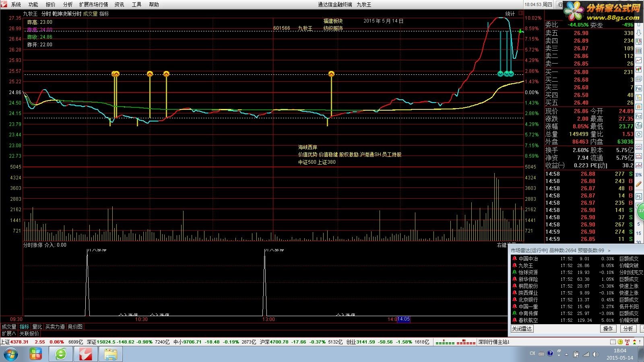Expand the radar header arrow after 预警条数:99
Image resolution: width=644 pixels, height=362 pixels.
coord(609,250)
